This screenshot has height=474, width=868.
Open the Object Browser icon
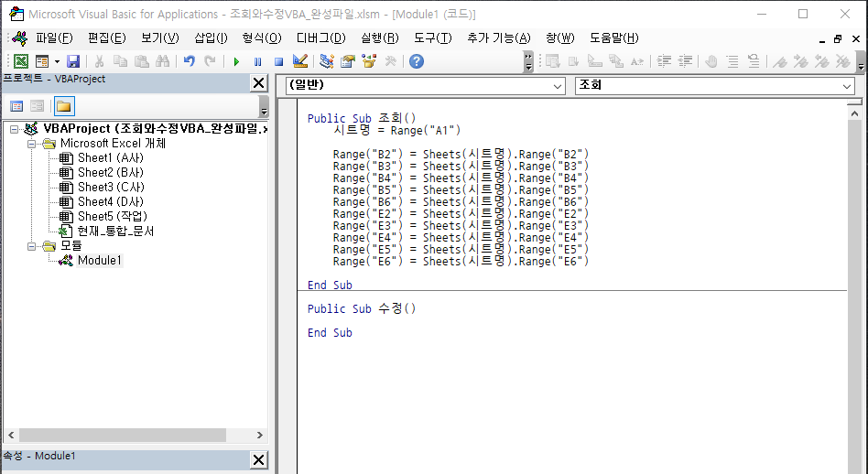pos(369,61)
